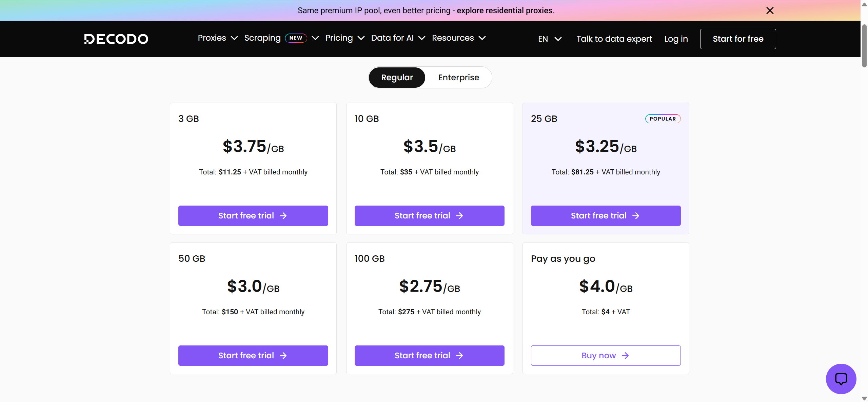The height and width of the screenshot is (402, 868).
Task: Open the chat support bubble icon
Action: point(841,379)
